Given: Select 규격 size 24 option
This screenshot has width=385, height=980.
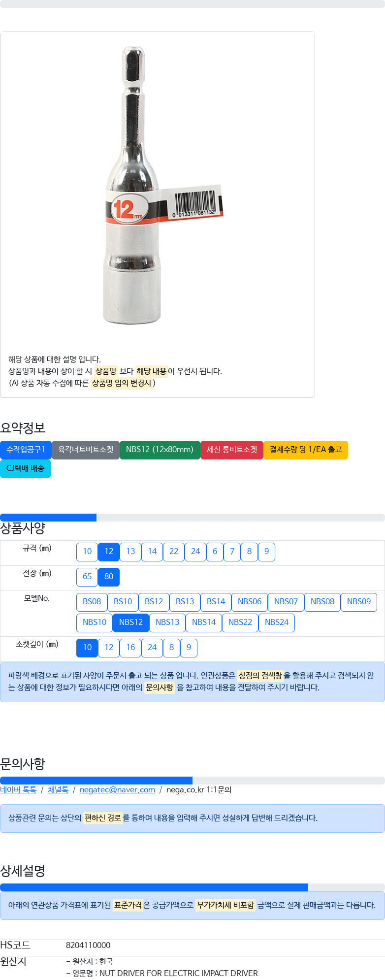Looking at the screenshot, I should [x=195, y=552].
